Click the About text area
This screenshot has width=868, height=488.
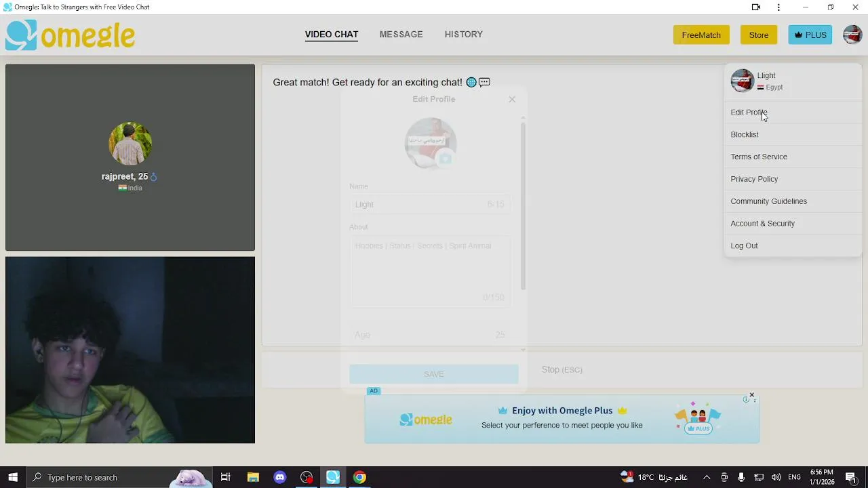point(430,271)
